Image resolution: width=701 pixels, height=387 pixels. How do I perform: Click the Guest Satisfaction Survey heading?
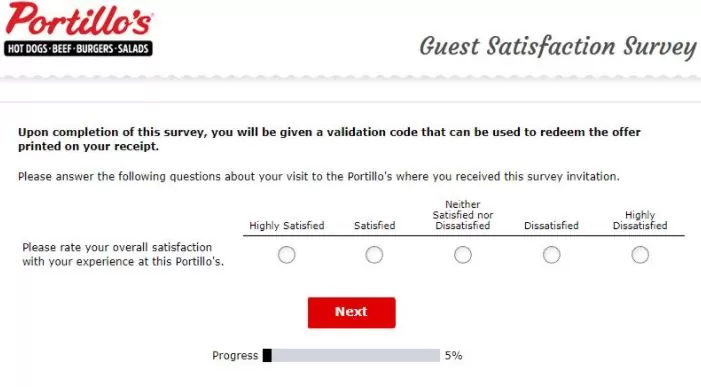(x=558, y=47)
